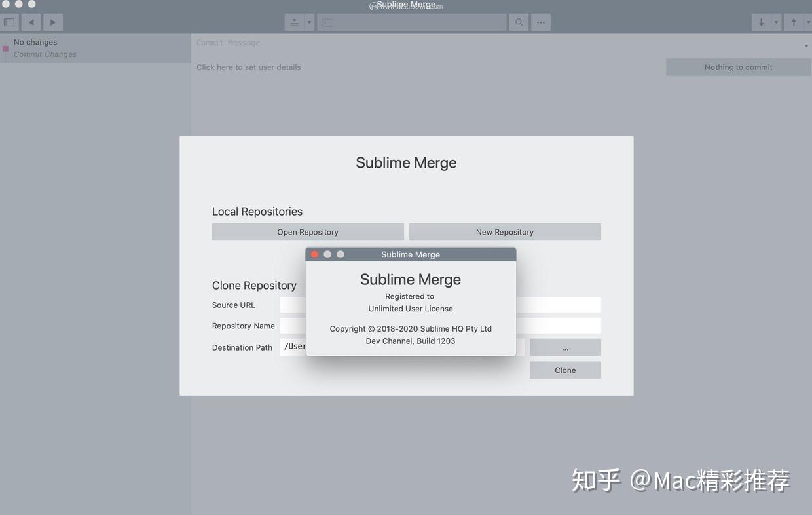Click the push up-arrow icon
Viewport: 812px width, 515px height.
pos(792,22)
